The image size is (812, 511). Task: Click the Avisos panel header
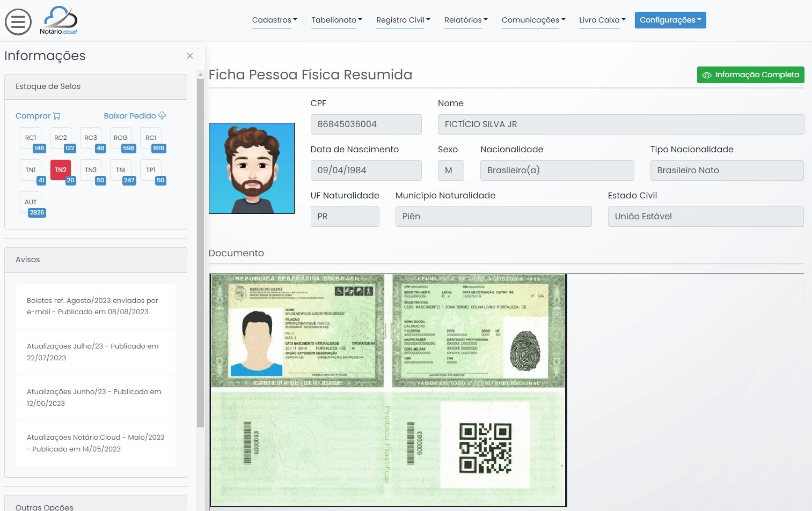pyautogui.click(x=96, y=260)
